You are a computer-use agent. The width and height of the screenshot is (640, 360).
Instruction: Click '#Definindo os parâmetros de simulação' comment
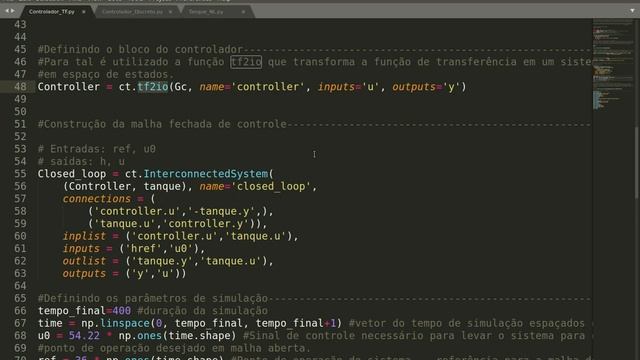[x=153, y=298]
